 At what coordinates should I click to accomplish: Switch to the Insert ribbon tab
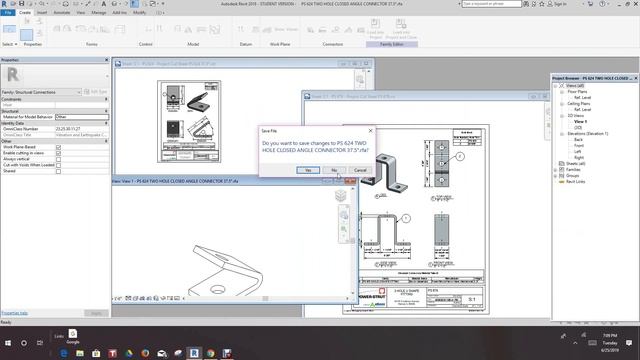coord(42,13)
